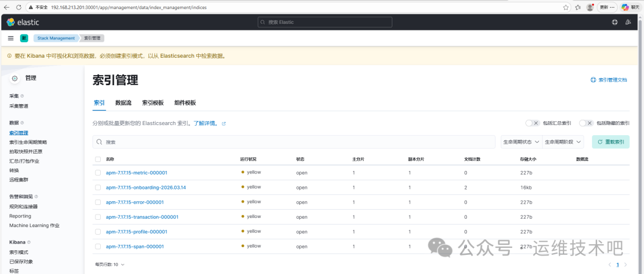Open Machine Learning 作业 in the sidebar
Image resolution: width=644 pixels, height=274 pixels.
(x=35, y=226)
